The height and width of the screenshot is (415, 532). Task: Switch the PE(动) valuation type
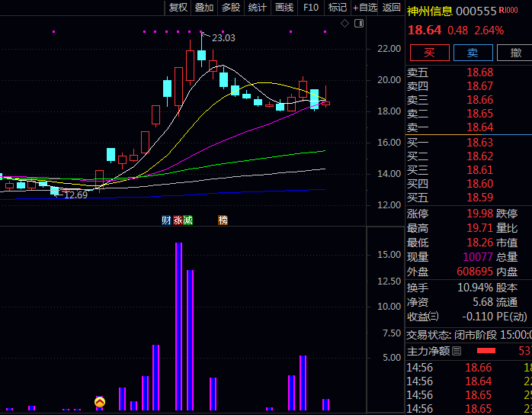[x=511, y=317]
